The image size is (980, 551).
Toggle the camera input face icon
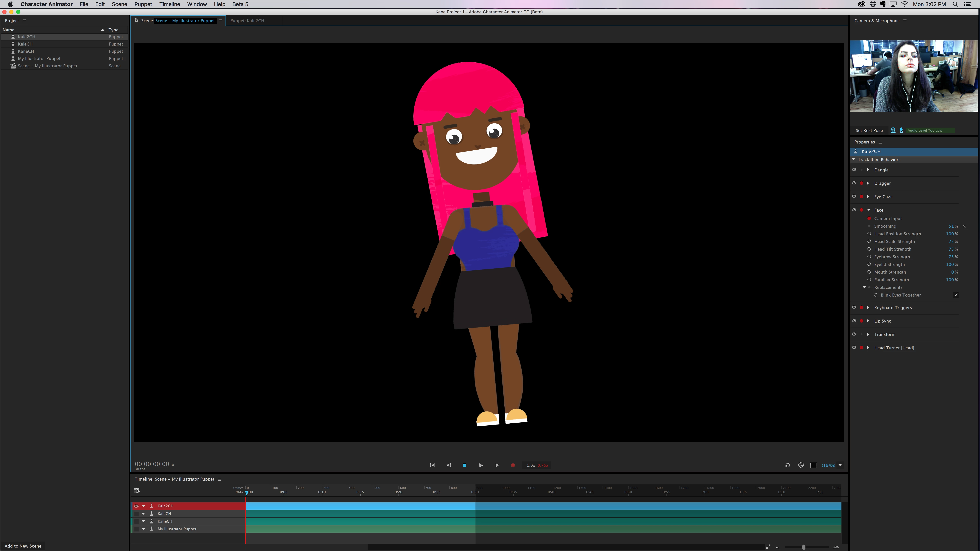point(893,130)
